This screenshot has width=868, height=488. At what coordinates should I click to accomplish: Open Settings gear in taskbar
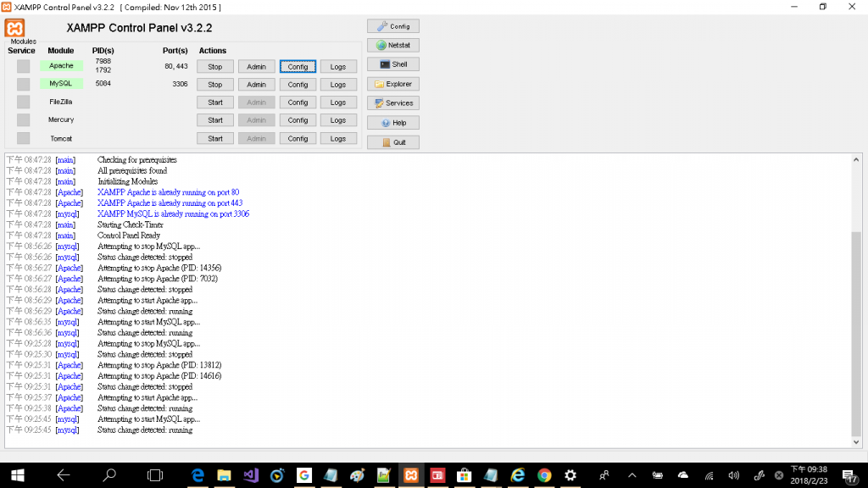pyautogui.click(x=570, y=475)
